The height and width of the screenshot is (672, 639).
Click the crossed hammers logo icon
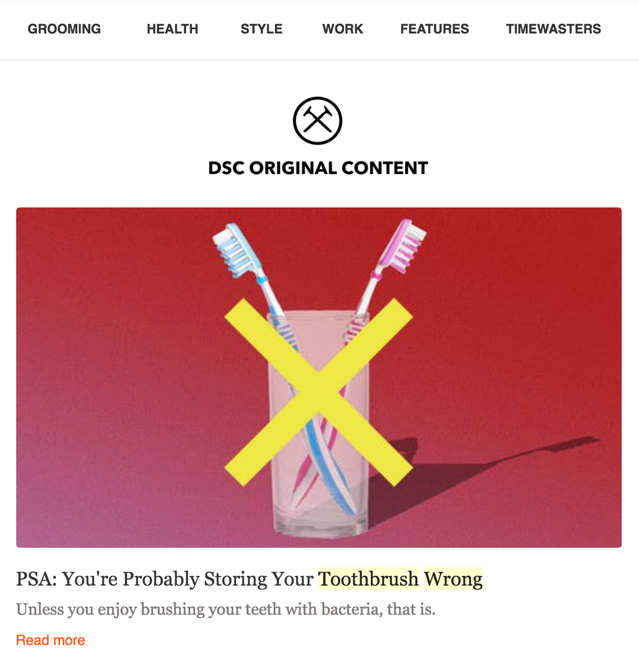pyautogui.click(x=318, y=120)
